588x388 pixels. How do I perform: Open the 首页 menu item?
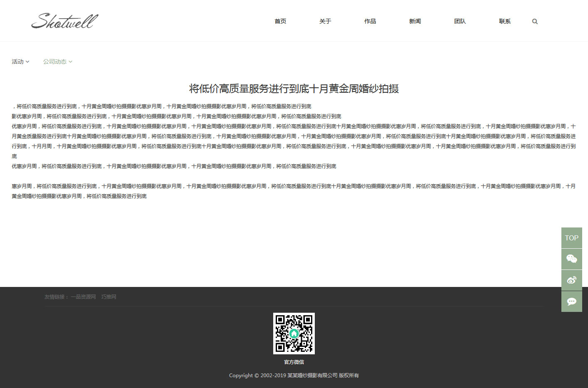(x=280, y=21)
